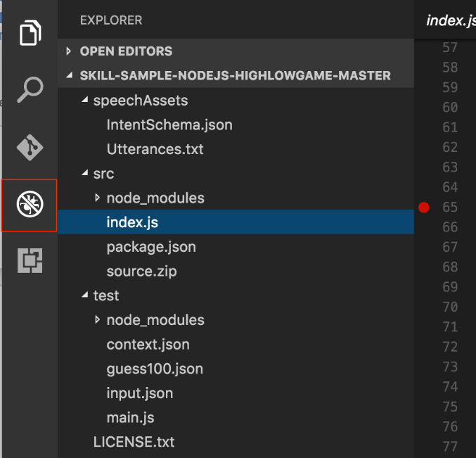Open package.json in src
Viewport: 476px width, 458px height.
pyautogui.click(x=151, y=247)
